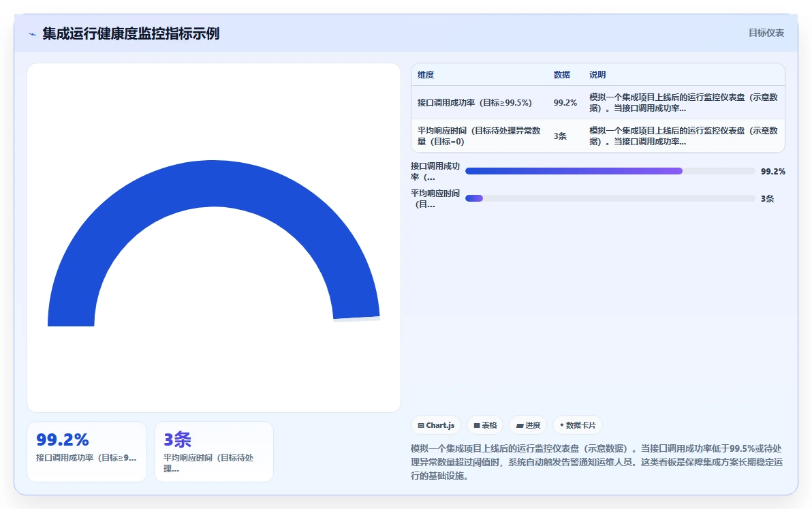Click the description paragraph starting 模拟一个集成项目

click(x=597, y=462)
